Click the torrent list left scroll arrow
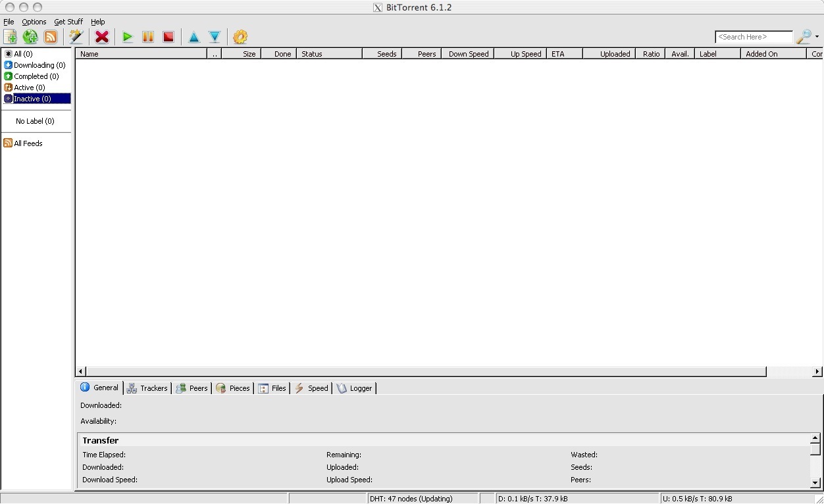 (81, 372)
